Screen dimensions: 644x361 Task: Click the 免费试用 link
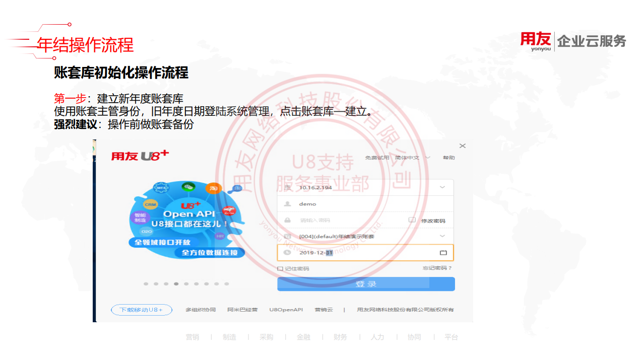pyautogui.click(x=377, y=158)
